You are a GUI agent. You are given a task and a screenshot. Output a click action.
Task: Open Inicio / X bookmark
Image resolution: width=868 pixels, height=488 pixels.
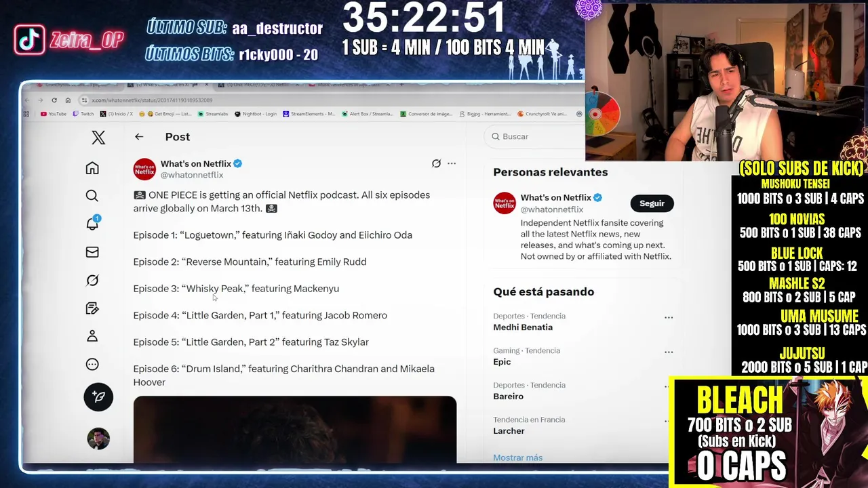(x=117, y=114)
